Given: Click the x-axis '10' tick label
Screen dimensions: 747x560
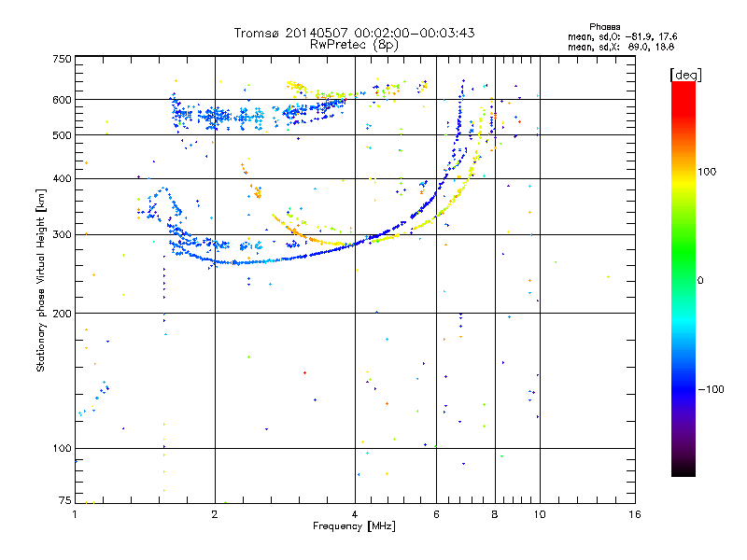Looking at the screenshot, I should pos(540,514).
